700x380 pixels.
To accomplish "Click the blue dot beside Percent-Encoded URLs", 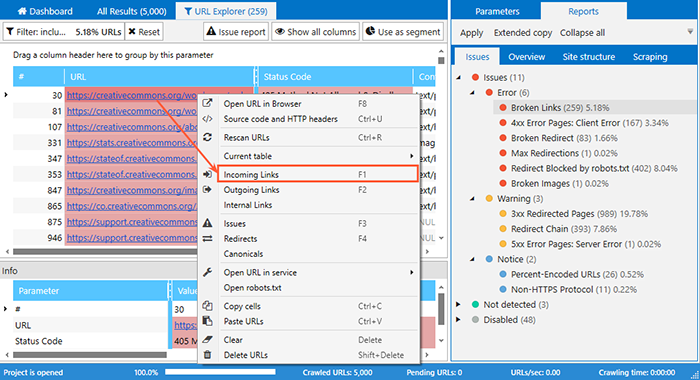I will tap(503, 275).
